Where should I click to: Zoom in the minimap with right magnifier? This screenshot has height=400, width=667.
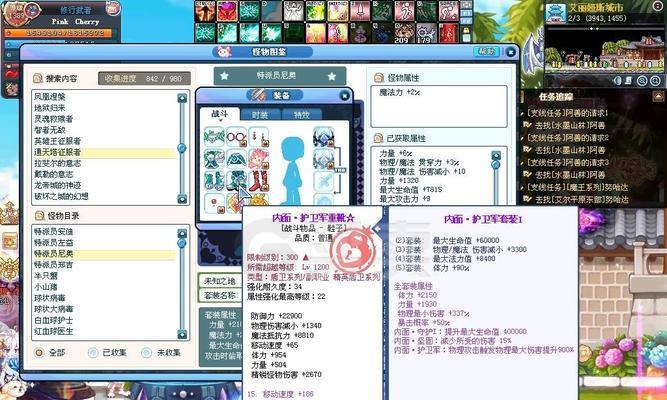[655, 81]
